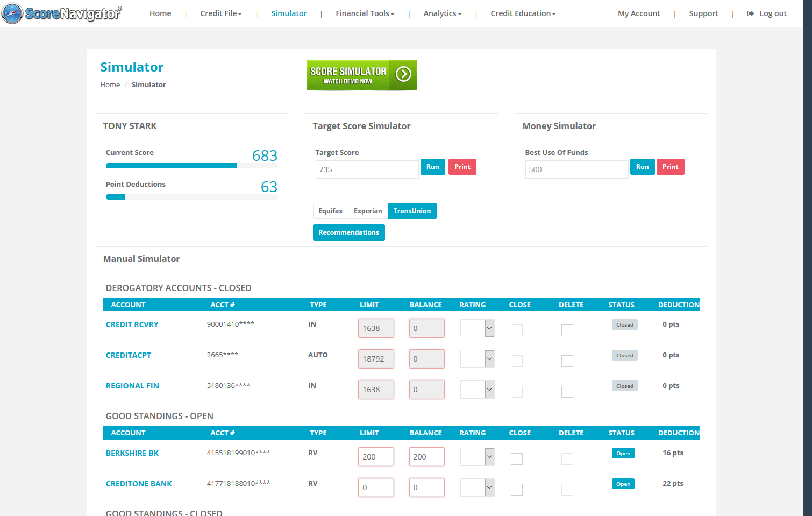Play the Score Simulator demo arrow icon
The height and width of the screenshot is (516, 812).
coord(403,74)
